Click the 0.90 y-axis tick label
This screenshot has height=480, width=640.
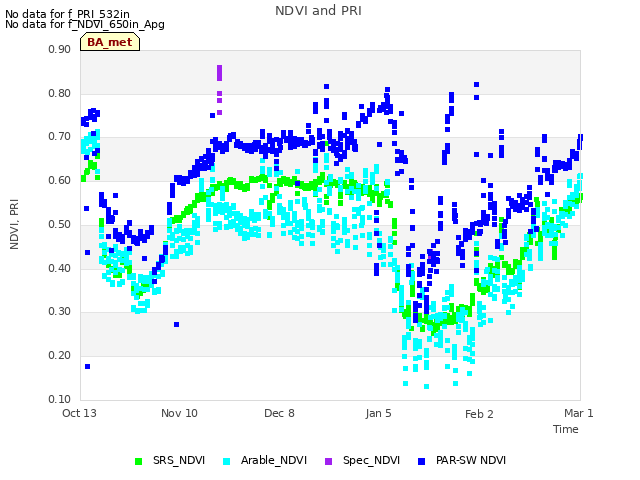coord(59,49)
